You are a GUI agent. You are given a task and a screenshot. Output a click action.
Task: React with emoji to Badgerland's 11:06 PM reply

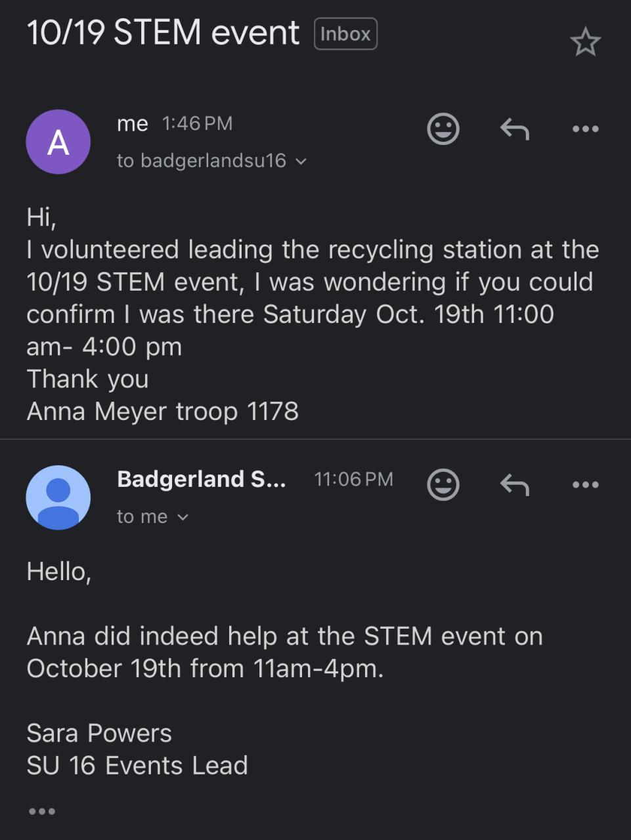tap(443, 485)
